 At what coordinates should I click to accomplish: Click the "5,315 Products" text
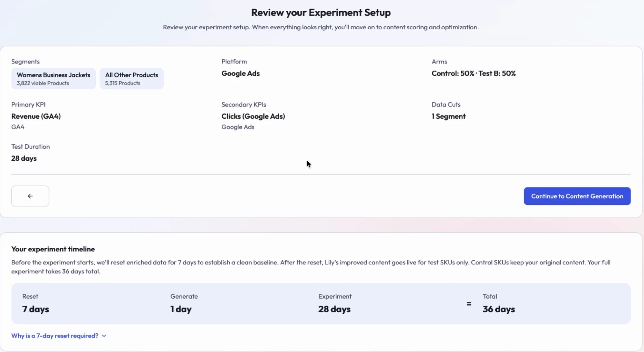point(123,83)
